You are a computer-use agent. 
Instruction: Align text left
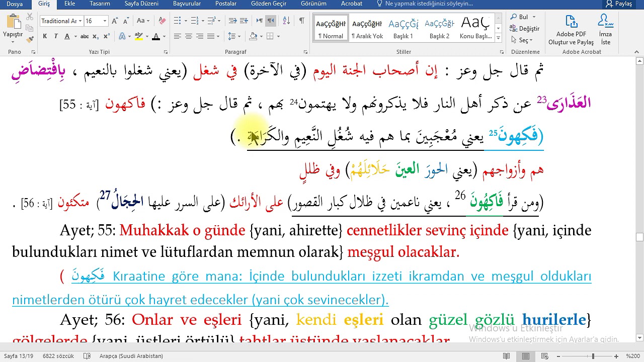tap(178, 36)
